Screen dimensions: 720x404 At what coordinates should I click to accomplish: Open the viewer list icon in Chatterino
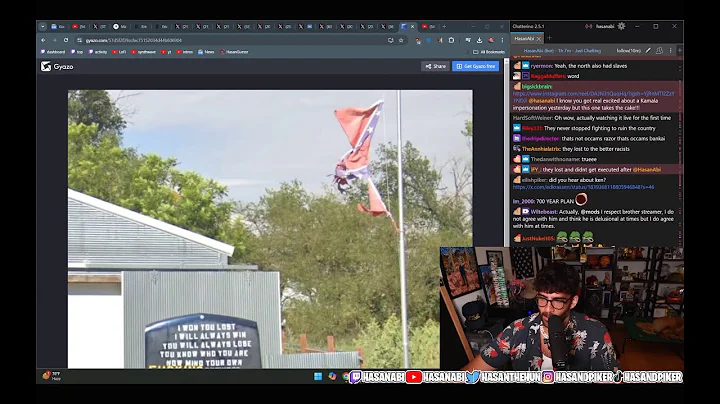pyautogui.click(x=659, y=50)
